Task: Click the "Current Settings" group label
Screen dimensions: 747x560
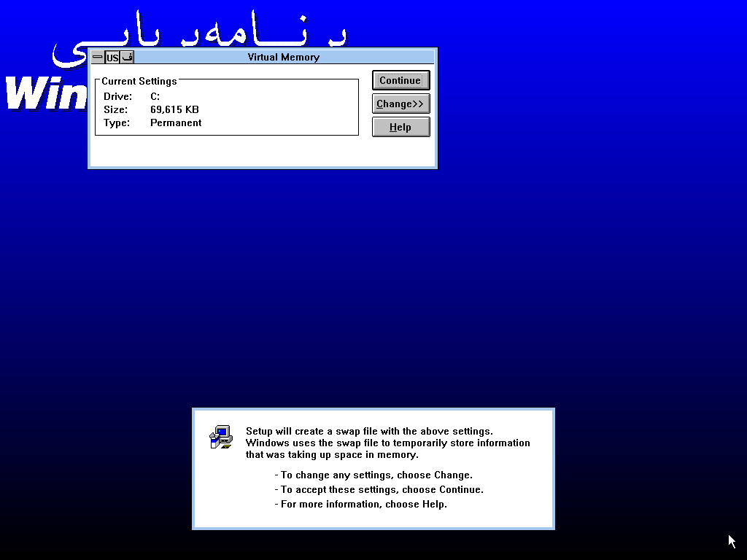Action: 139,82
